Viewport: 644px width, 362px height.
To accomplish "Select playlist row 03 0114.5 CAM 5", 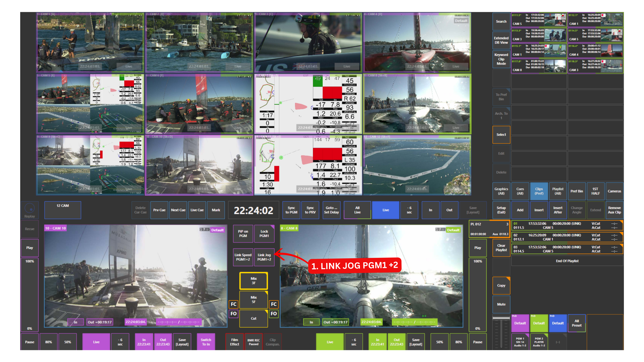I will click(567, 249).
